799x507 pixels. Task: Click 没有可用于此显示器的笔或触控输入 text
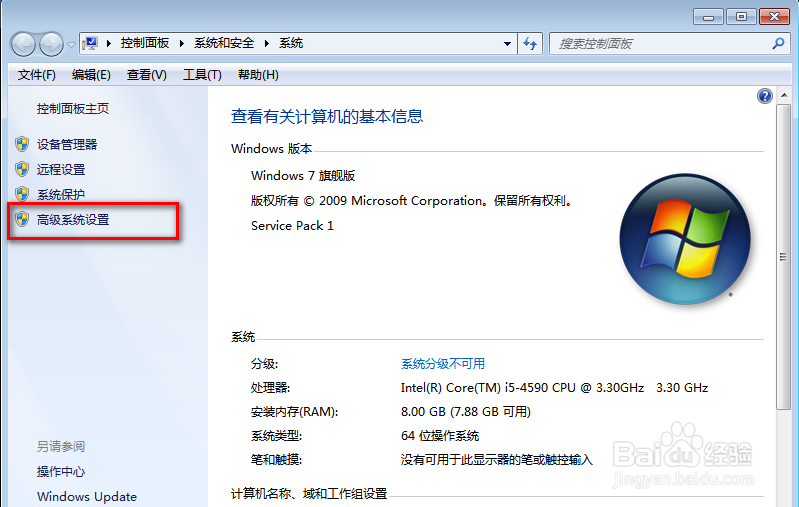click(496, 460)
